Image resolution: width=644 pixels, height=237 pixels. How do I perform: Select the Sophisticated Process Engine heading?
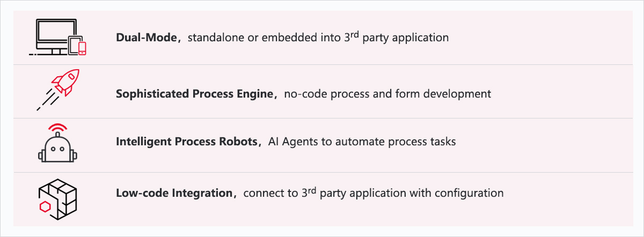pyautogui.click(x=195, y=94)
